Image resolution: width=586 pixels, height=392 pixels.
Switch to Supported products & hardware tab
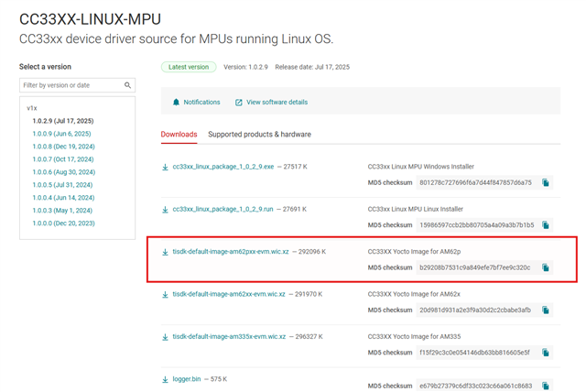coord(259,135)
